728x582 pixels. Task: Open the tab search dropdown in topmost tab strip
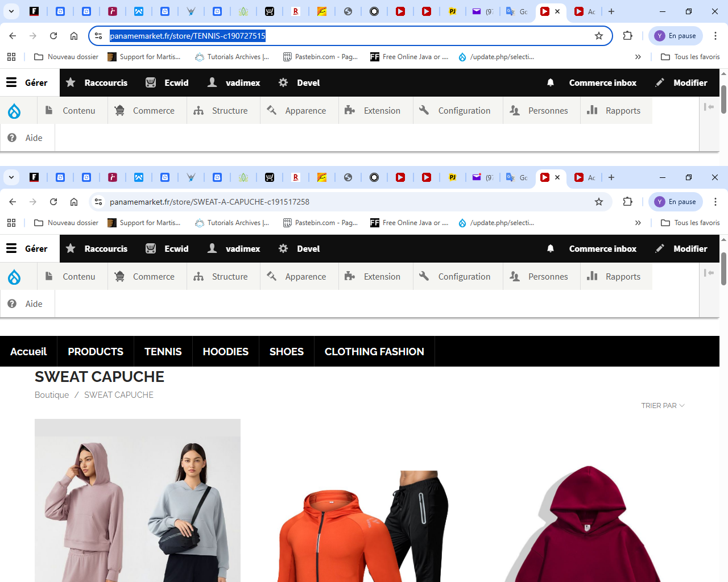coord(11,11)
